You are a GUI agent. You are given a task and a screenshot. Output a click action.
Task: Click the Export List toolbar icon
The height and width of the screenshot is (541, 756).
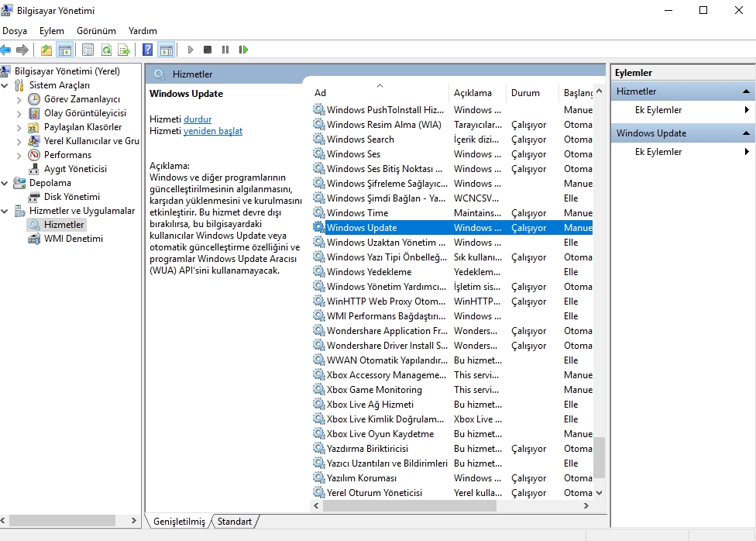(x=124, y=50)
